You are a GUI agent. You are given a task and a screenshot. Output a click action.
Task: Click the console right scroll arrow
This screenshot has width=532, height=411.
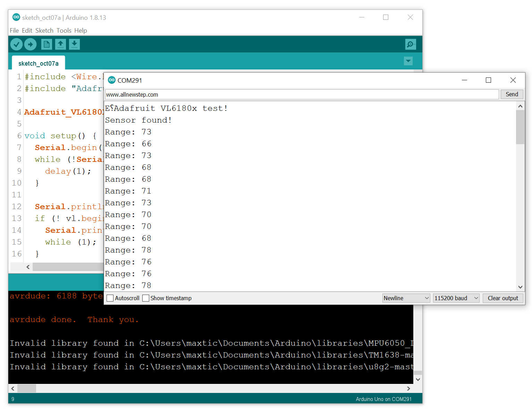coord(408,388)
